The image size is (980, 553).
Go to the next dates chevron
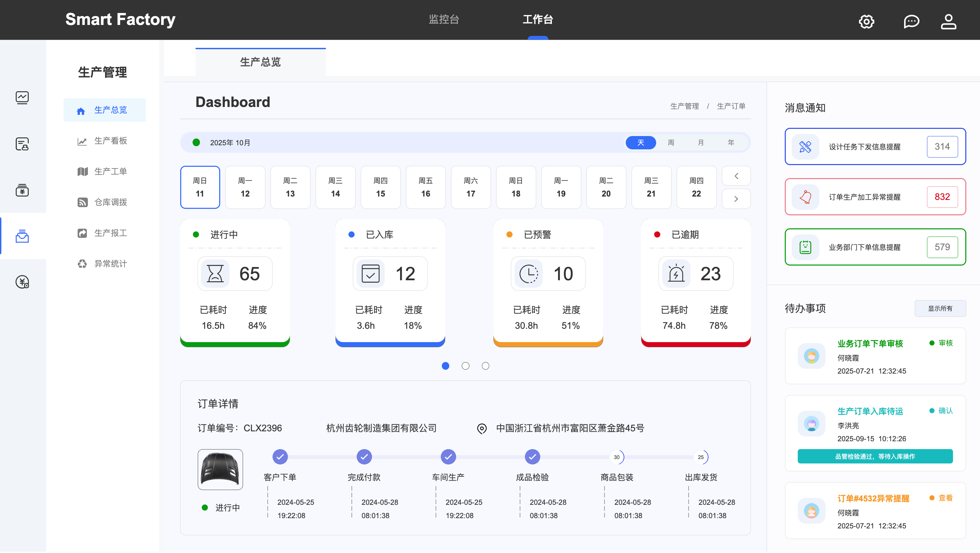pyautogui.click(x=736, y=199)
